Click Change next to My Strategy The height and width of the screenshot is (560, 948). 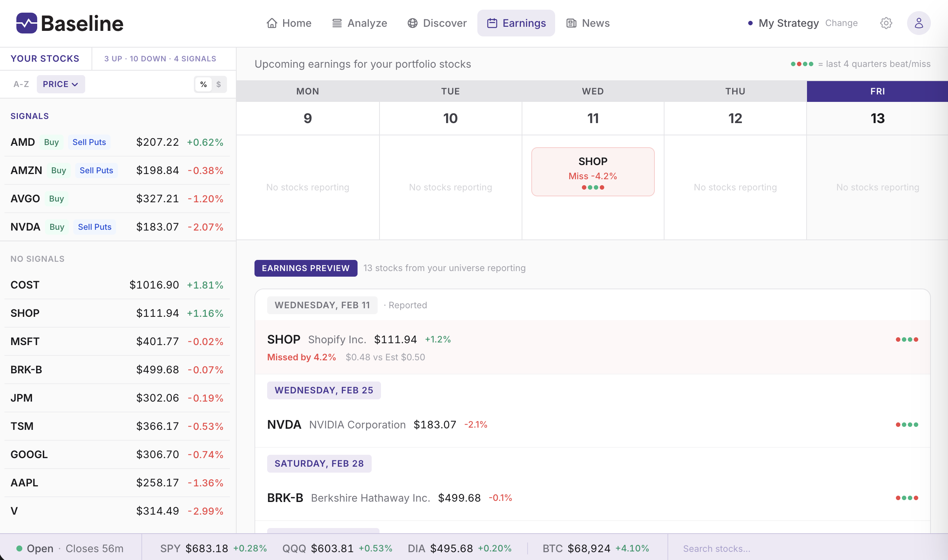[841, 23]
